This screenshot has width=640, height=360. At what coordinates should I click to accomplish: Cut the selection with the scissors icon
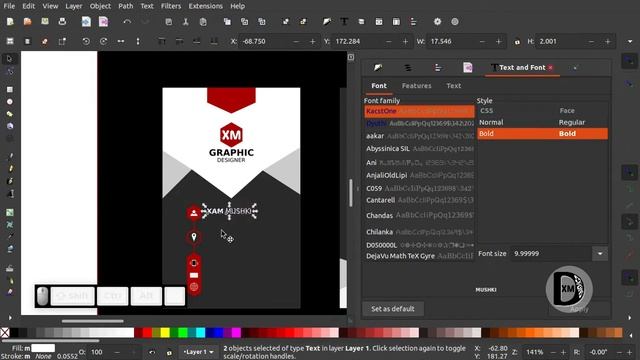point(186,22)
